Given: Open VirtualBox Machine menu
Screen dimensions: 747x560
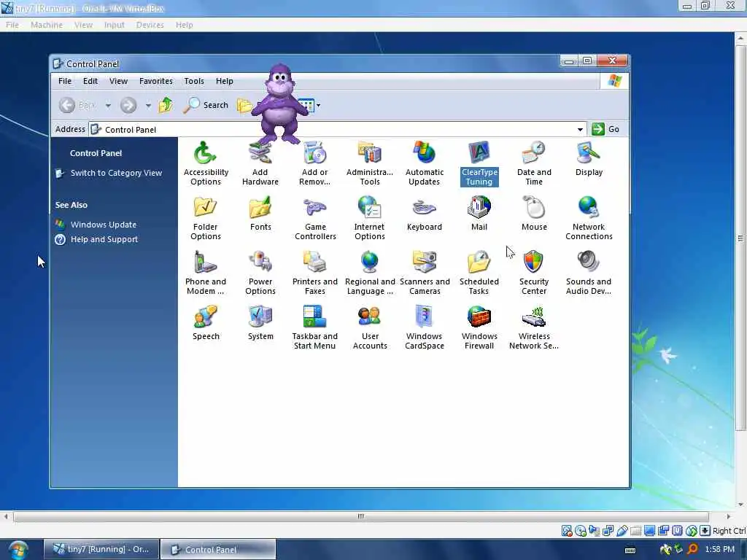Looking at the screenshot, I should click(x=46, y=25).
